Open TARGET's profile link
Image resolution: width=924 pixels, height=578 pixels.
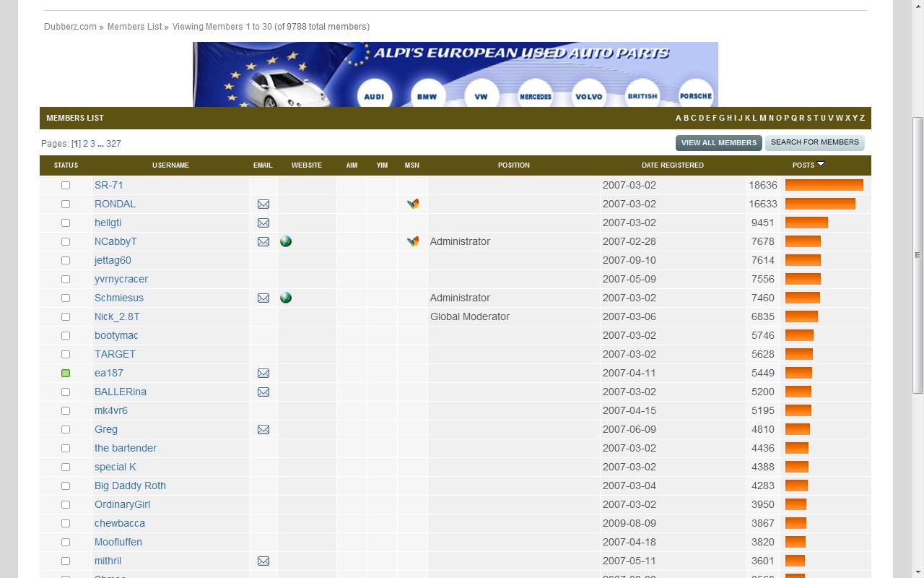115,354
